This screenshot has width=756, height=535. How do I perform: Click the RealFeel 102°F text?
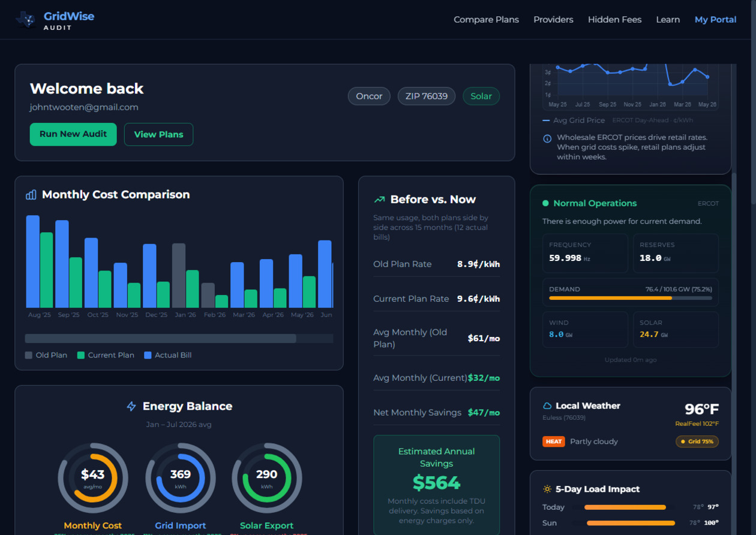coord(697,424)
